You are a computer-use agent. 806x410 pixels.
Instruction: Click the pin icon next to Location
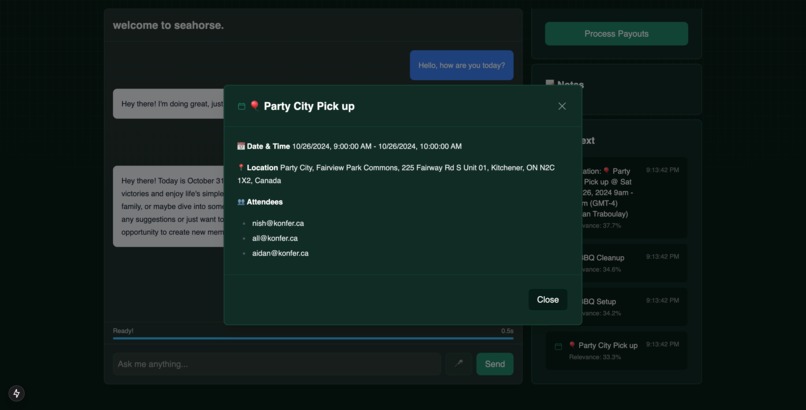(241, 167)
